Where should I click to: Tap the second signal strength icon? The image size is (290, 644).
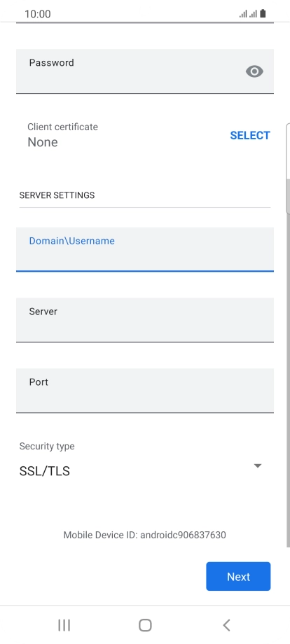(x=253, y=14)
